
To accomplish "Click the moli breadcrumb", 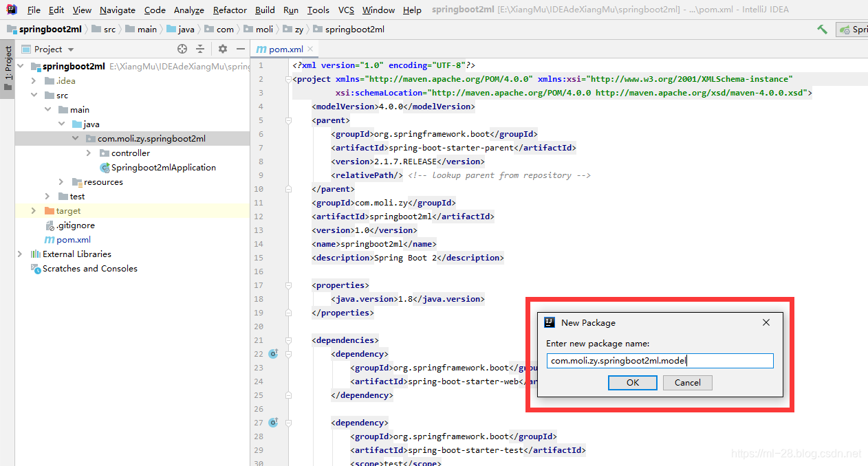I will tap(259, 30).
